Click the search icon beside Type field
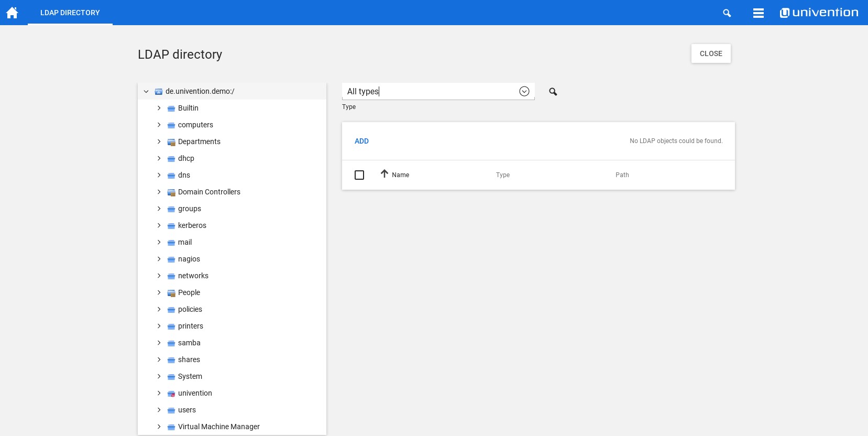Screen dimensions: 868x436 (553, 92)
